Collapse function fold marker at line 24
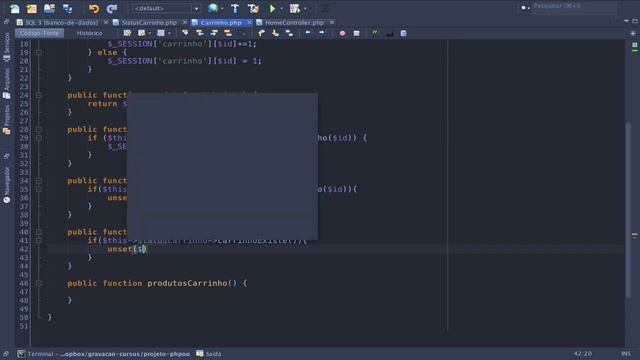640x360 pixels. tap(39, 95)
